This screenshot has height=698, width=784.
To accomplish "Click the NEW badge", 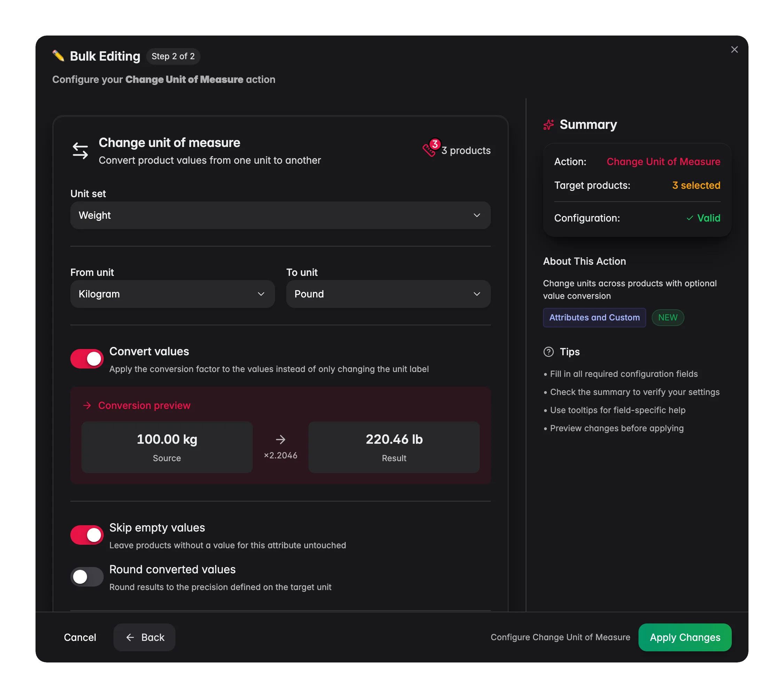I will (x=667, y=318).
